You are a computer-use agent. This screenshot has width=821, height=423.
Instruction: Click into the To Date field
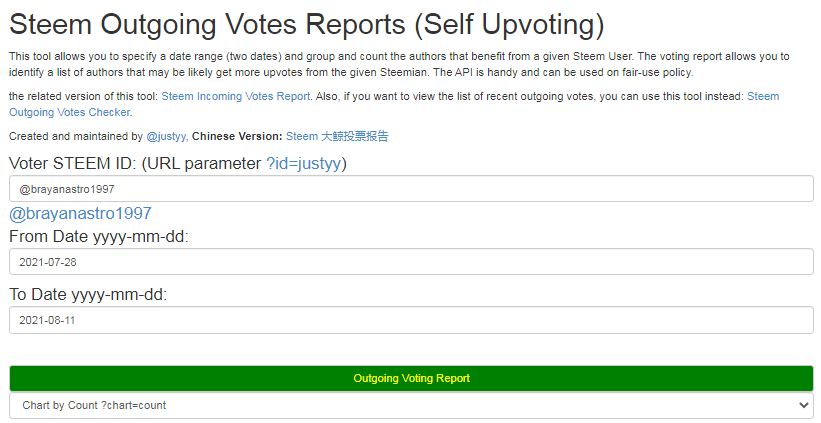point(411,320)
